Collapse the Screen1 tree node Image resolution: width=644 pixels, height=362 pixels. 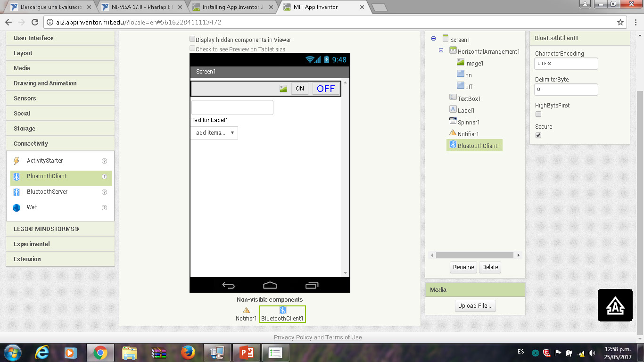pos(434,39)
